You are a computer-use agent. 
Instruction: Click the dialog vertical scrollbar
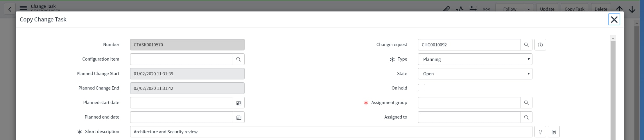point(613,90)
